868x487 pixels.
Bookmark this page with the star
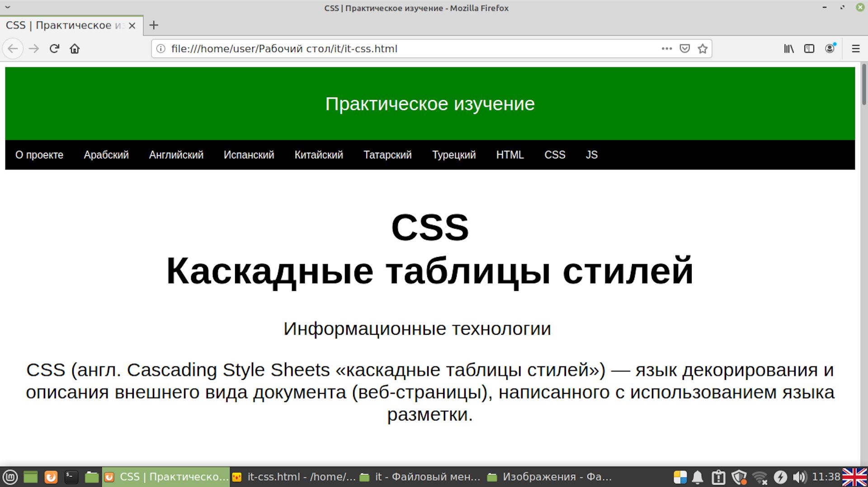(x=702, y=48)
